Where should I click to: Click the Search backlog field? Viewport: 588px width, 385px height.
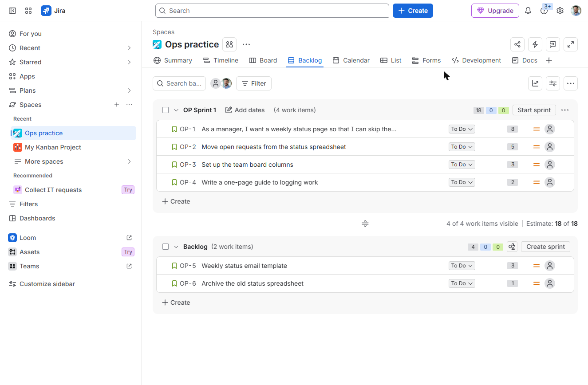(179, 83)
